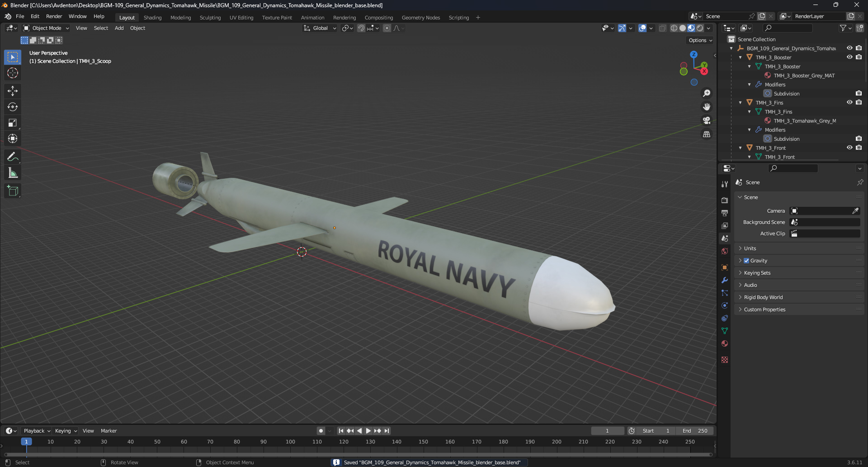The width and height of the screenshot is (868, 467).
Task: Open the Object Mode dropdown
Action: (46, 28)
